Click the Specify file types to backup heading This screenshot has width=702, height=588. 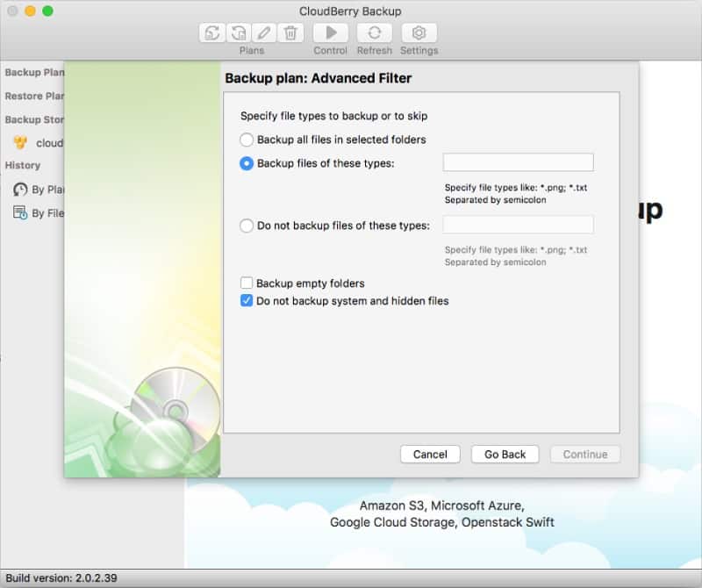334,116
